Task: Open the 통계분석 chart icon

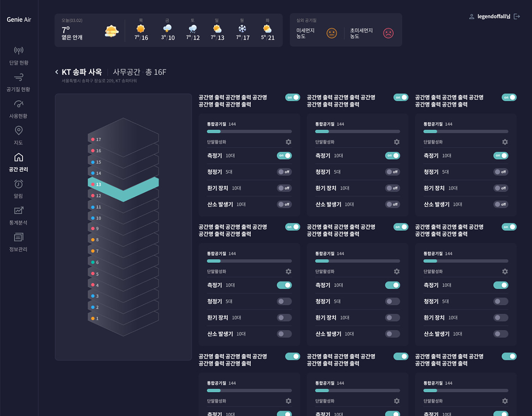Action: pos(19,211)
